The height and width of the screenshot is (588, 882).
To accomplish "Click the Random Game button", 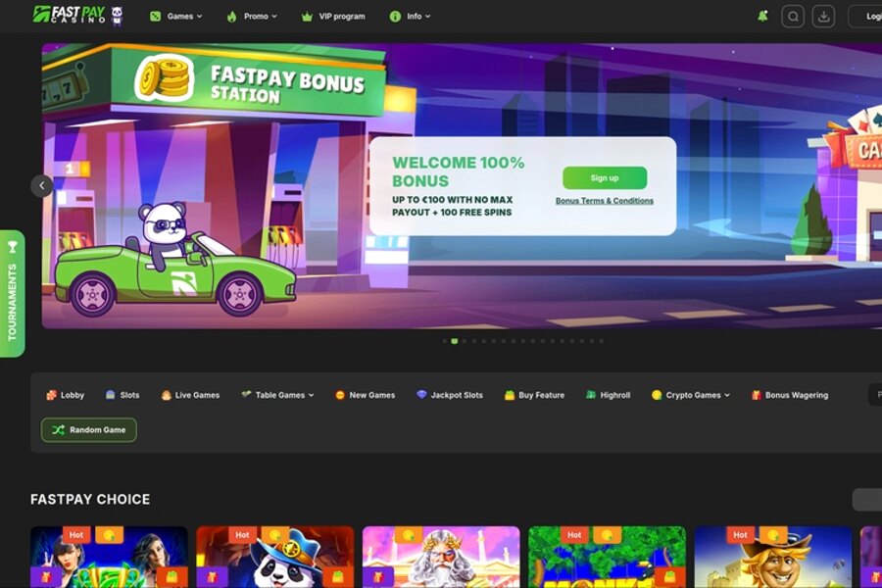I will pyautogui.click(x=89, y=430).
